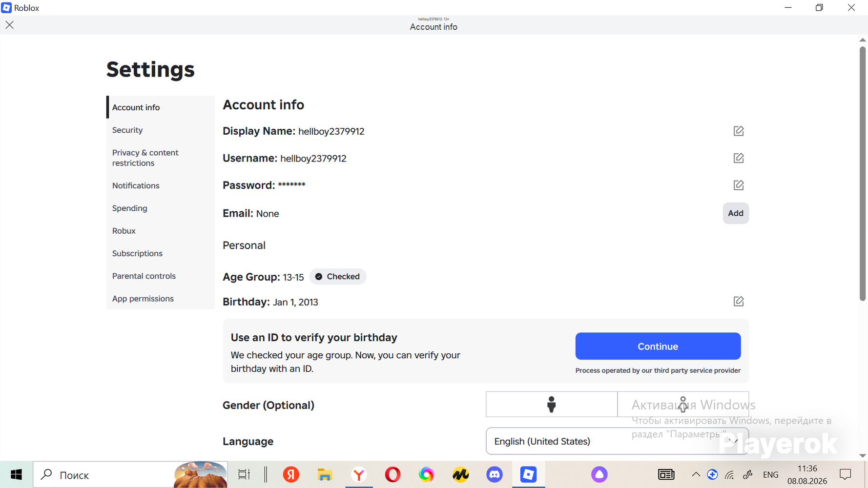Click the "Gender (Optional)" label
Image resolution: width=868 pixels, height=488 pixels.
click(269, 405)
